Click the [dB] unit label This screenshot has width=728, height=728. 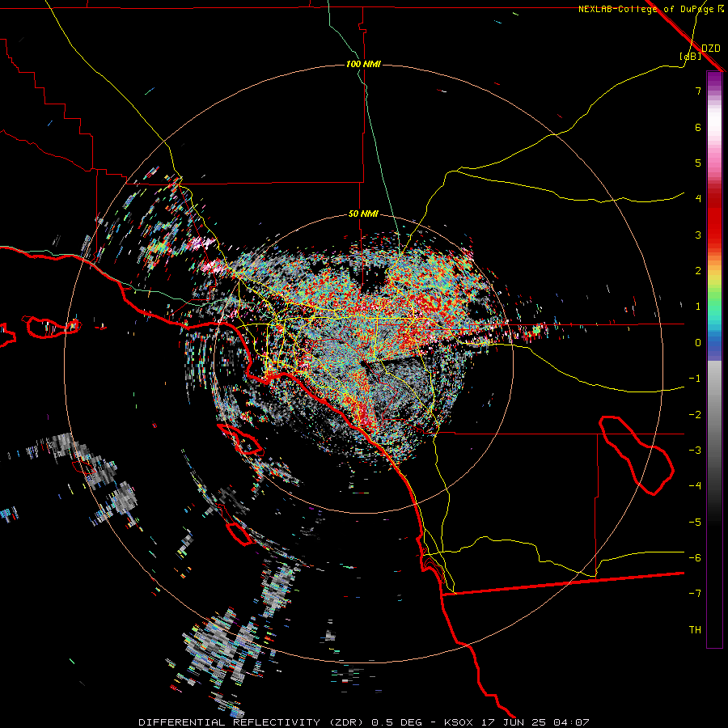(x=690, y=56)
